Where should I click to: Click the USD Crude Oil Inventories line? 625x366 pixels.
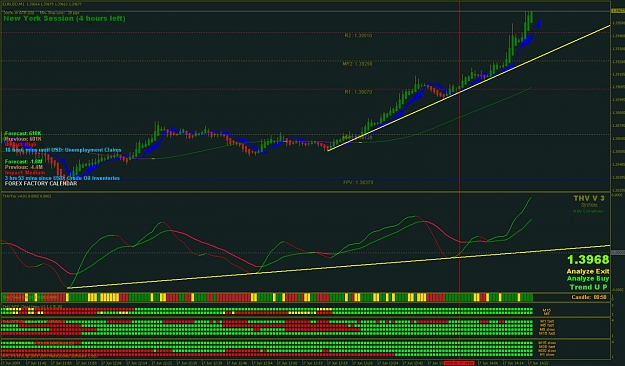pyautogui.click(x=62, y=178)
